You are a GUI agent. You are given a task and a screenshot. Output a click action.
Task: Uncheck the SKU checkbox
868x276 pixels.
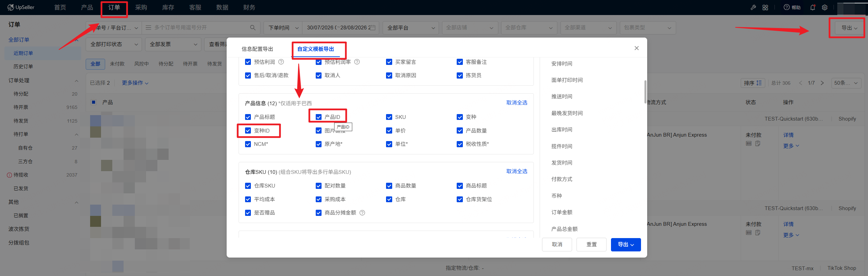click(389, 117)
